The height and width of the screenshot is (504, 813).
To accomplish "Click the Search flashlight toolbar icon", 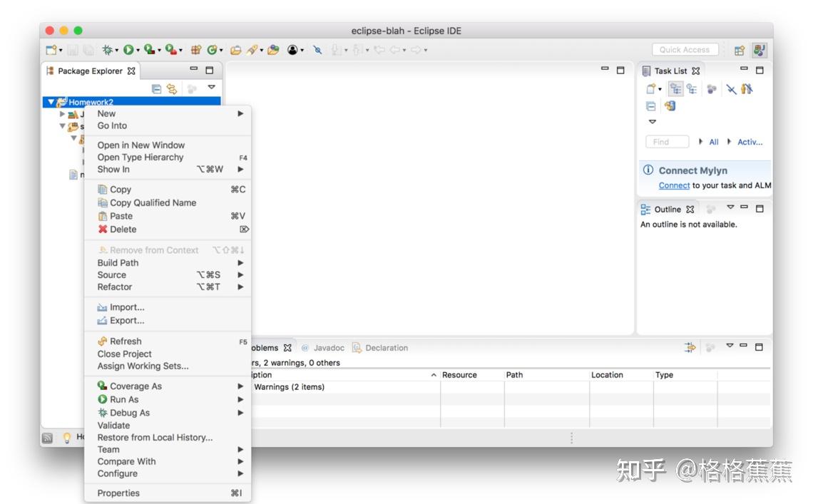I will point(252,50).
